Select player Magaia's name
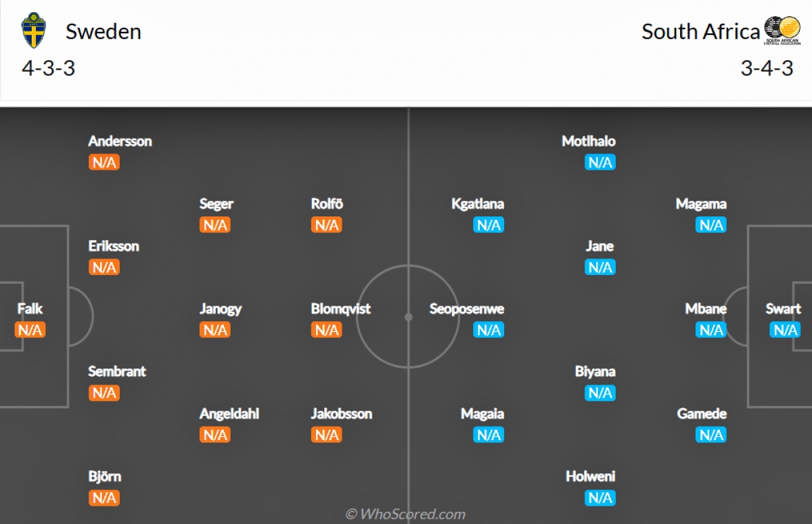The height and width of the screenshot is (524, 812). (482, 414)
